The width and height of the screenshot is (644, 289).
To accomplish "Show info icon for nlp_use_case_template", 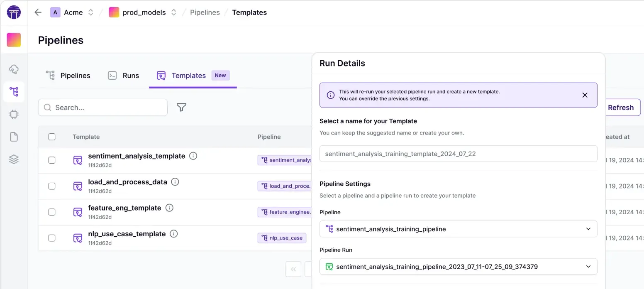I will (174, 234).
